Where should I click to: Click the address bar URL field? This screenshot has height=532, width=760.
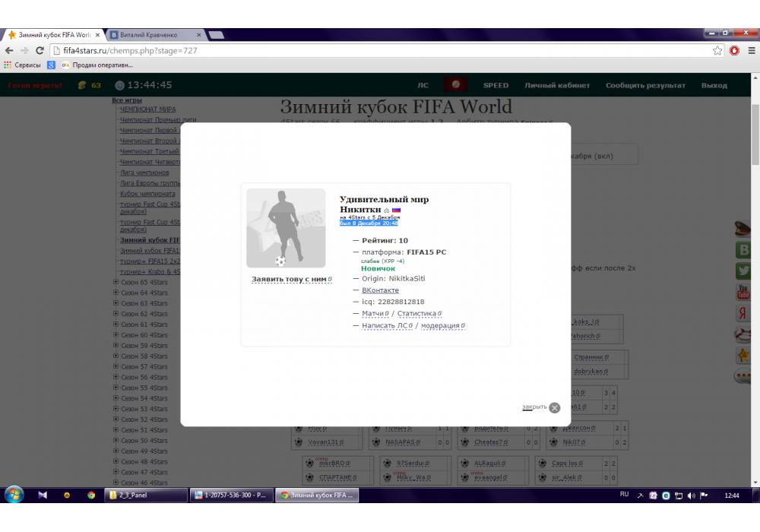pos(380,50)
